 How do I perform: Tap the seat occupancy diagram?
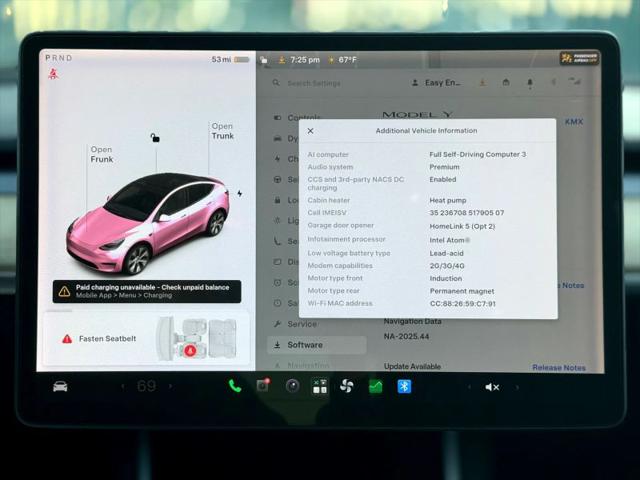point(197,339)
